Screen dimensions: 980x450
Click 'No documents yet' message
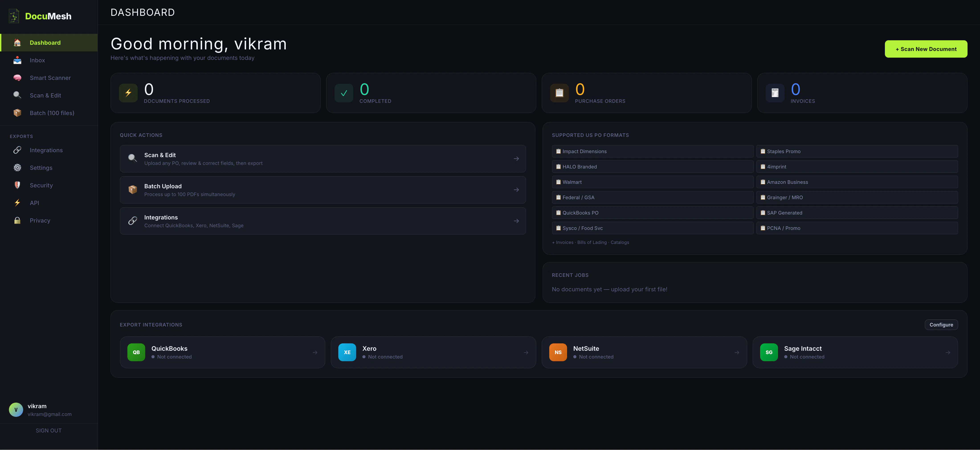coord(609,289)
